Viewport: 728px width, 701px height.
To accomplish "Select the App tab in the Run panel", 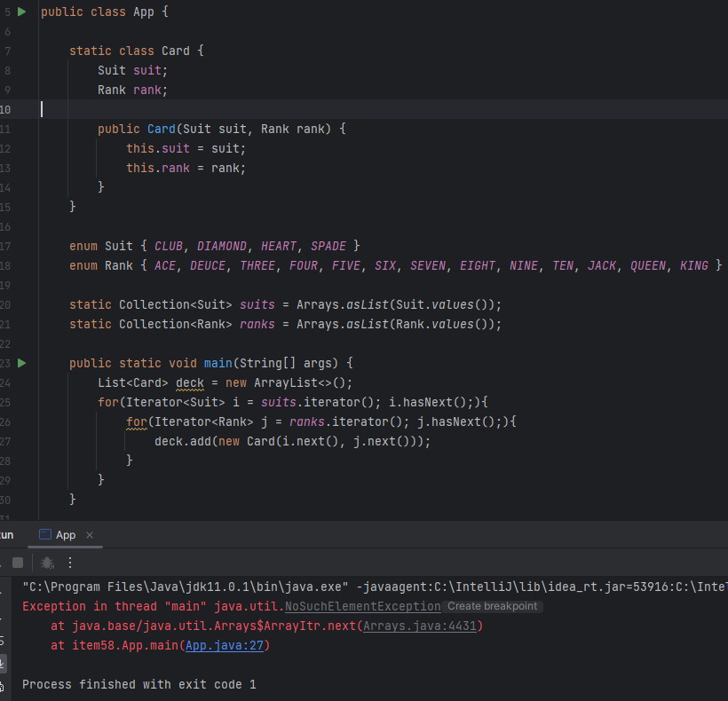I will point(65,535).
